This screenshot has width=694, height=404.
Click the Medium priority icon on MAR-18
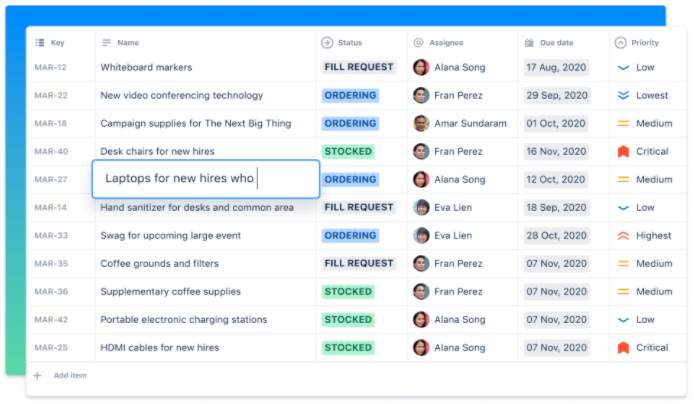[x=623, y=124]
